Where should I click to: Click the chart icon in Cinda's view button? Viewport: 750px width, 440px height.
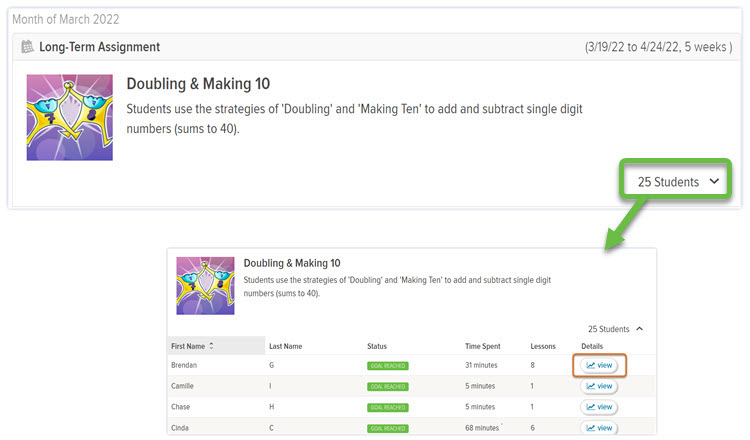coord(591,428)
